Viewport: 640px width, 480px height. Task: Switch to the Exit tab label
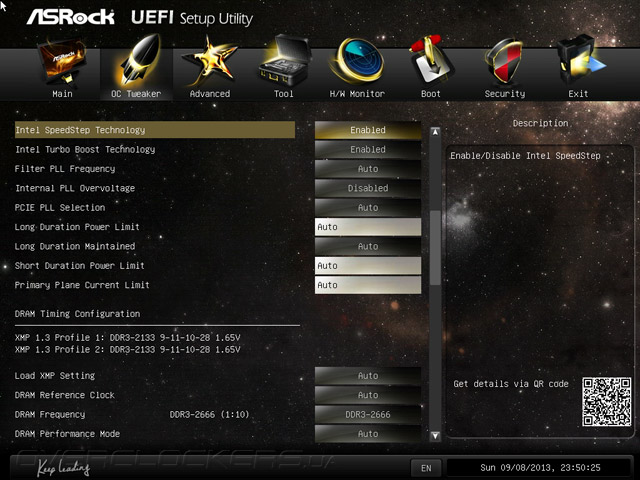pos(578,94)
